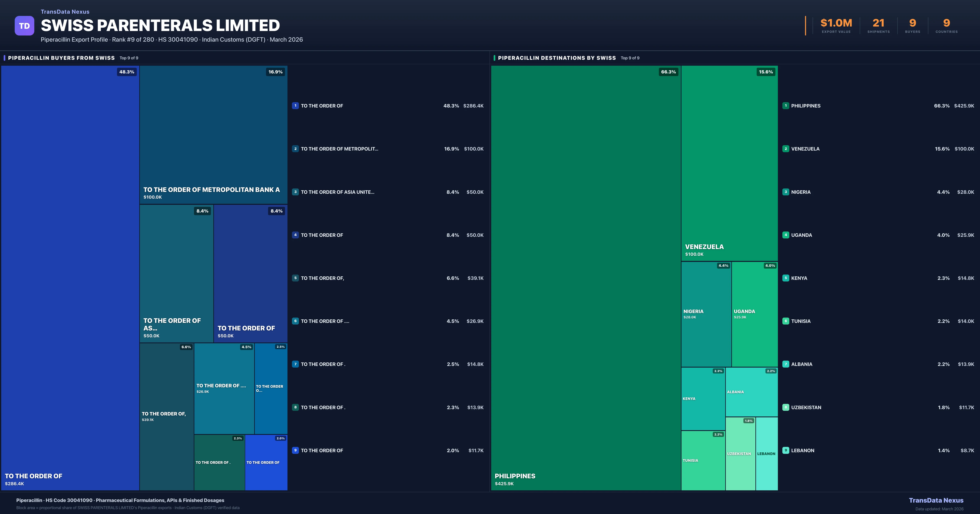Click the 48.3% largest buyer block

point(70,278)
